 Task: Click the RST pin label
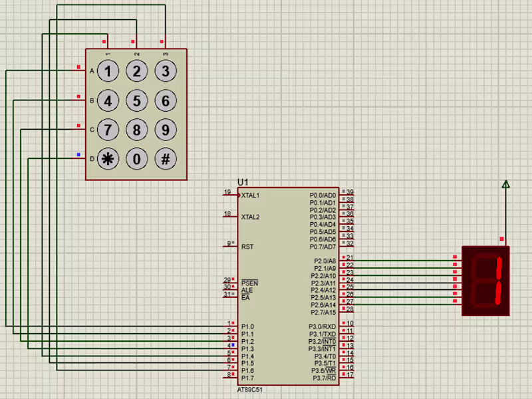(x=247, y=247)
